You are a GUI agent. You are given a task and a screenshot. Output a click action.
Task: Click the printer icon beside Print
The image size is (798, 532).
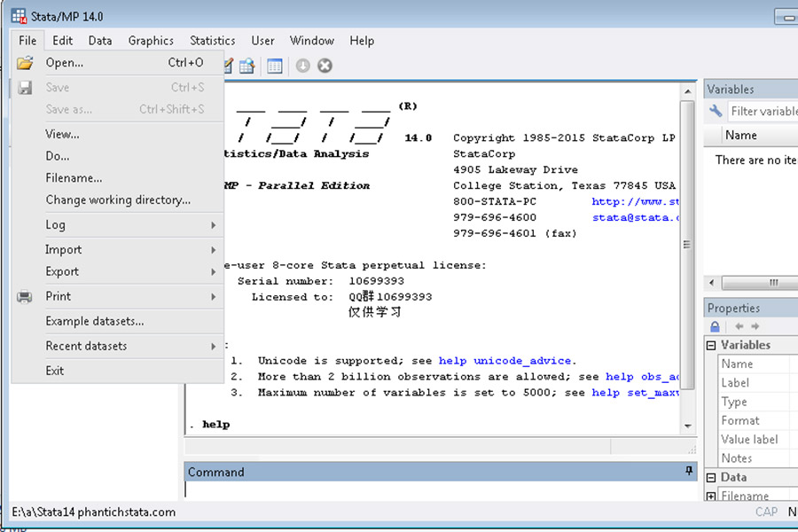(25, 296)
